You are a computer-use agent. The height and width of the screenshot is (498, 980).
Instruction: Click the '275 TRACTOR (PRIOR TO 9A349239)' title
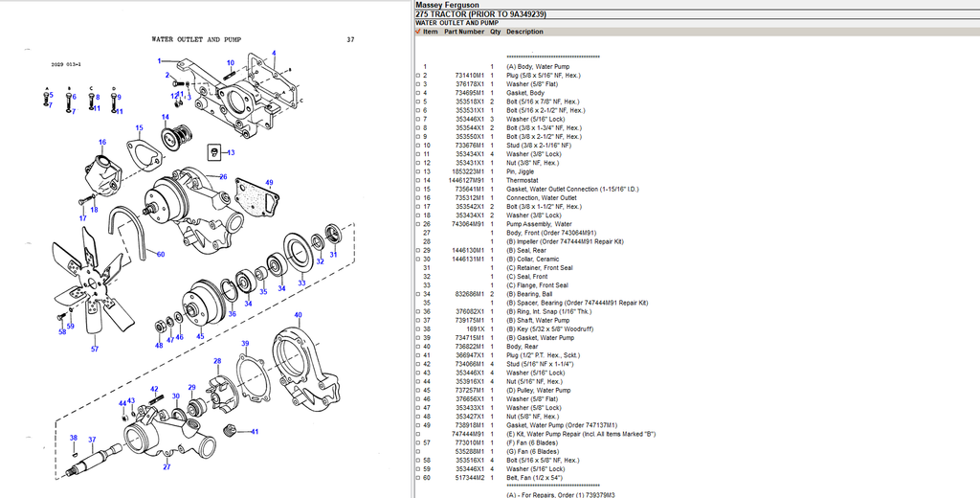click(x=480, y=14)
